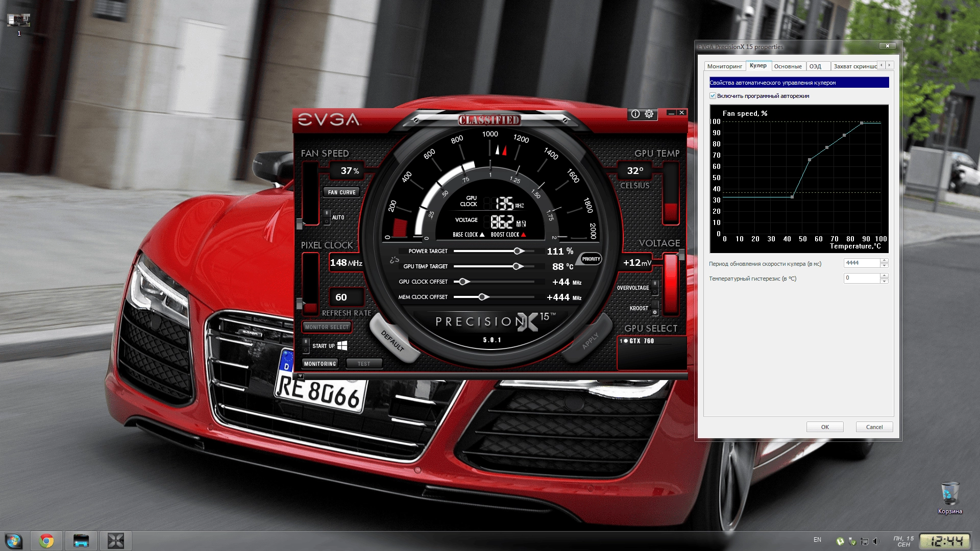Viewport: 980px width, 551px height.
Task: Click Cancel in properties window
Action: 874,427
